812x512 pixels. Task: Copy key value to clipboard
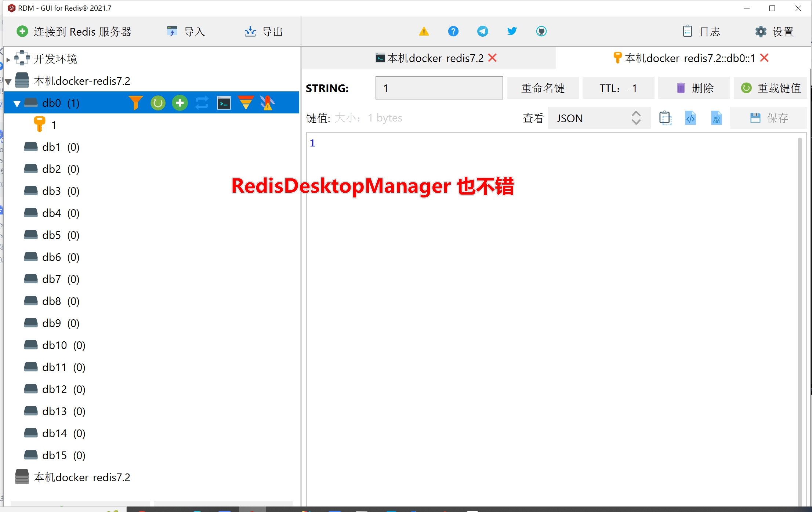666,118
